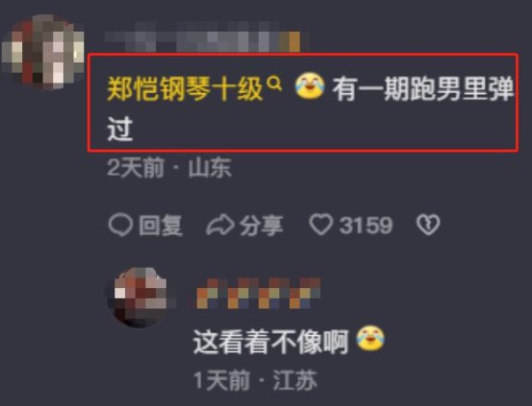Click search magnifier beside 郑恺钢琴十级
Screen dimensions: 532x406
coord(274,82)
